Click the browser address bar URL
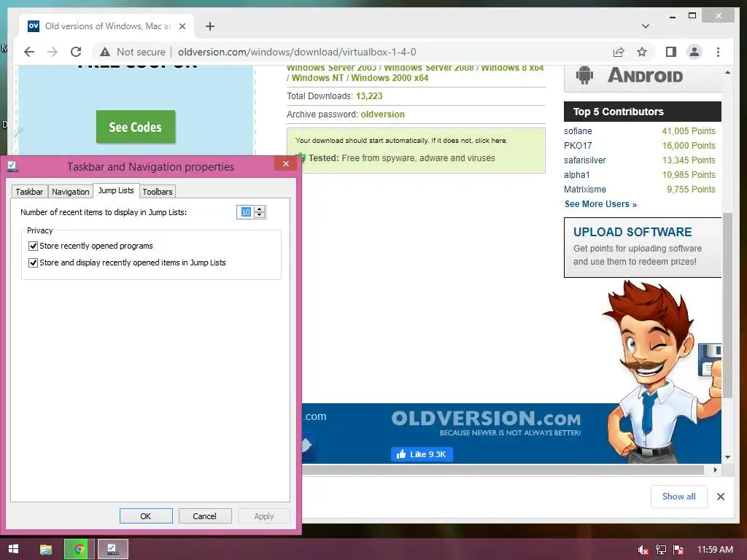The height and width of the screenshot is (560, 747). (298, 52)
